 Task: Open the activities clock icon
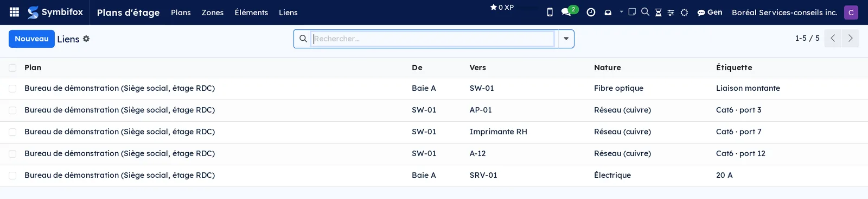(591, 12)
